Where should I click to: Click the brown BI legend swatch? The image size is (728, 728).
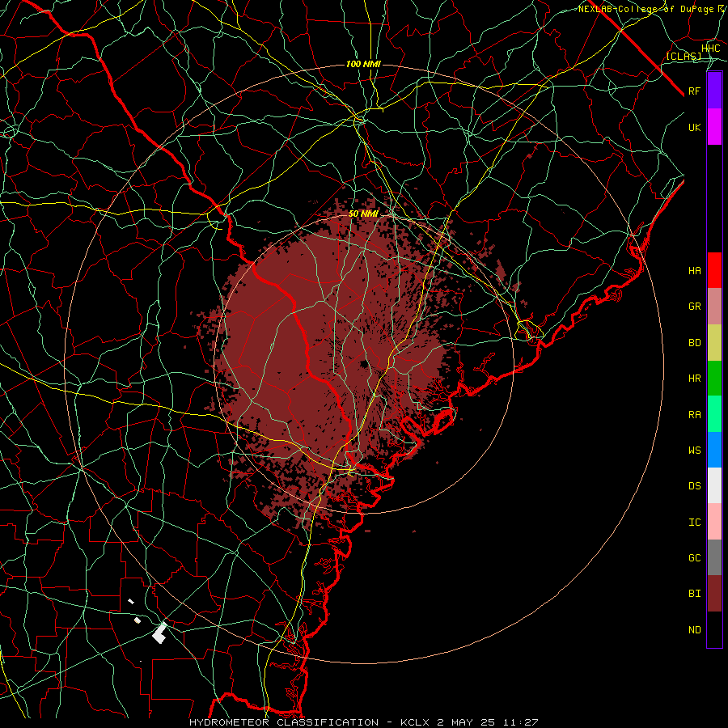point(714,594)
